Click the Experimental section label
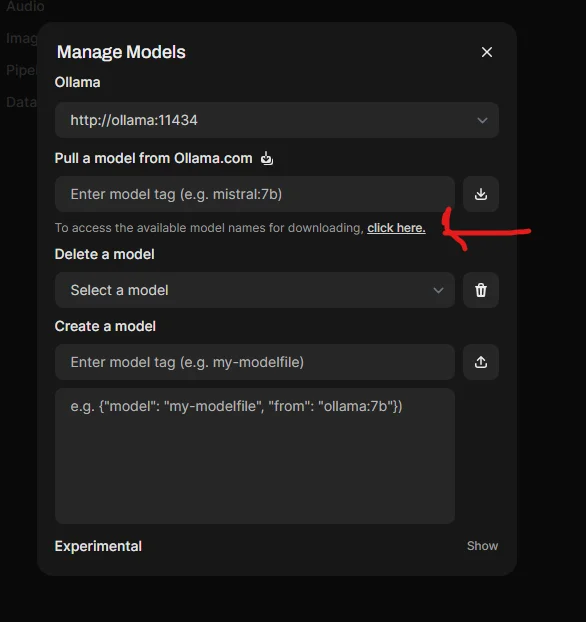 tap(98, 546)
